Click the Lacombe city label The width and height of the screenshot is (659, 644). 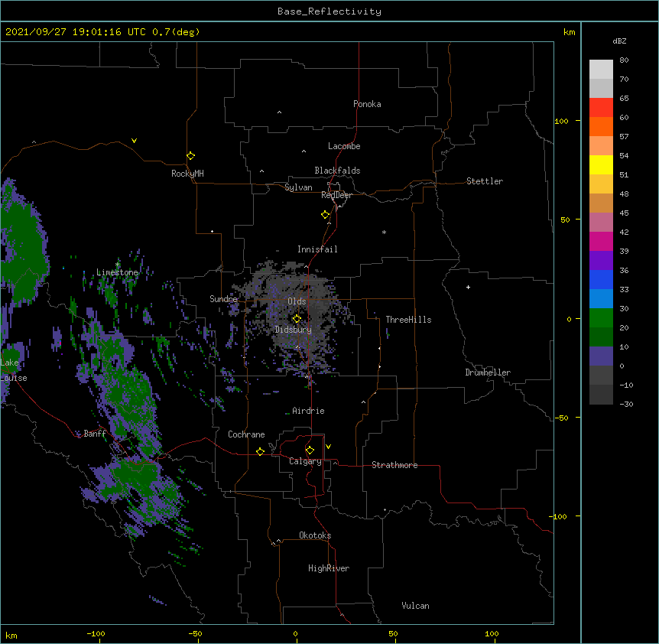point(344,146)
